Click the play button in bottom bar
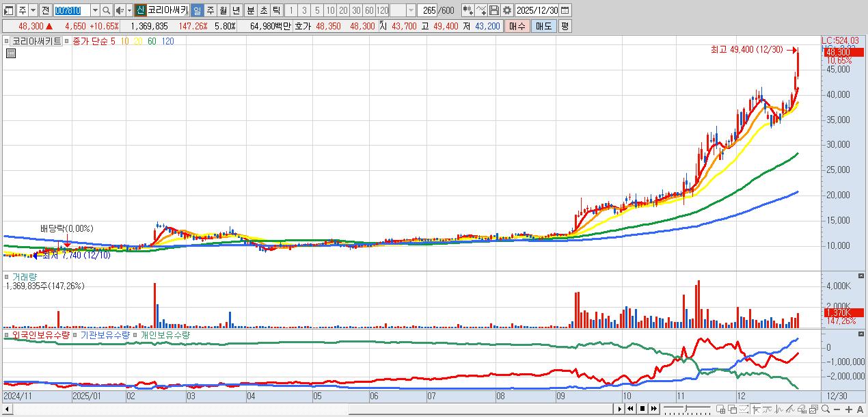Viewport: 868px width, 417px height. [x=620, y=409]
